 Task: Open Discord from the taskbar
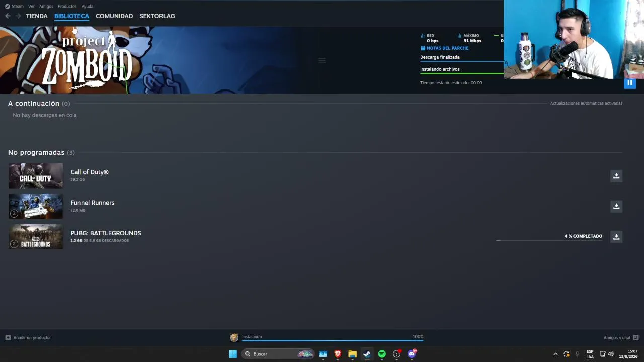(x=412, y=354)
